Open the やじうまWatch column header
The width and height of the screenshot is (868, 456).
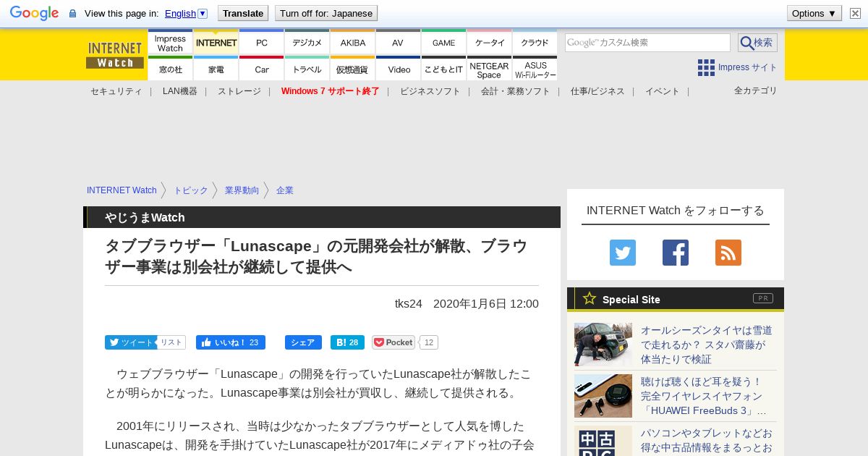point(145,217)
